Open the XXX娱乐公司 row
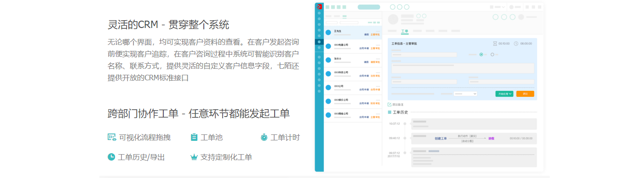Screen dimensions: 644x178 pyautogui.click(x=353, y=101)
